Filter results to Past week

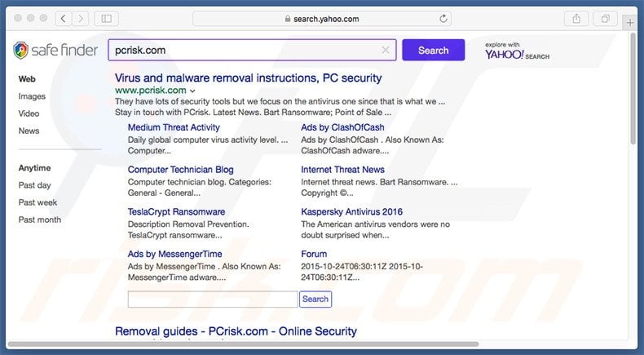pyautogui.click(x=37, y=202)
